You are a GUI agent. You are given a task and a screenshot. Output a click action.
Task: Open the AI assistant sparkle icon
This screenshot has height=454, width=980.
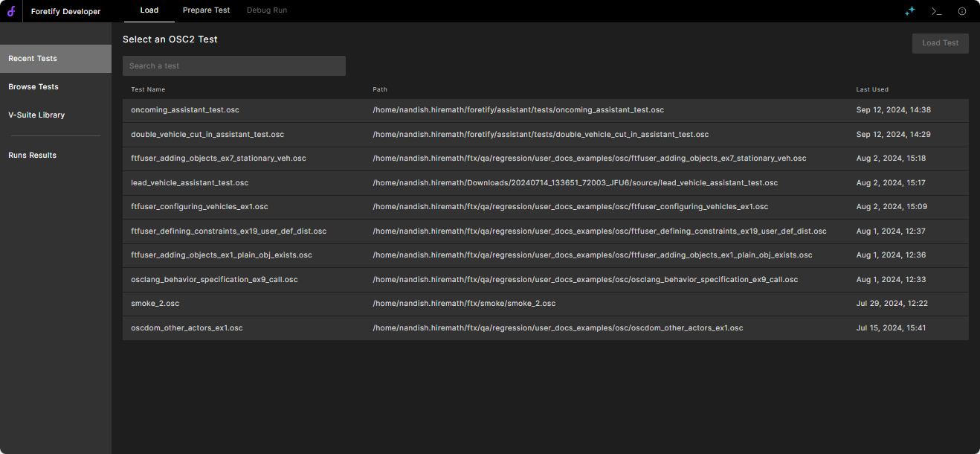click(910, 11)
